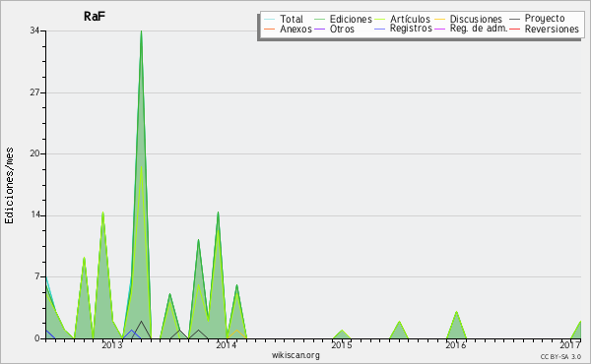The width and height of the screenshot is (591, 364).
Task: Click the '2014' x-axis label
Action: pos(227,345)
